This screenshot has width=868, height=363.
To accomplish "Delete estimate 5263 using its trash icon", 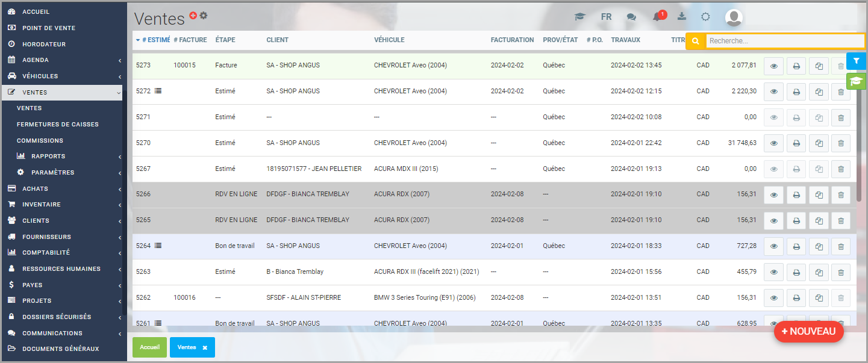I will point(840,272).
